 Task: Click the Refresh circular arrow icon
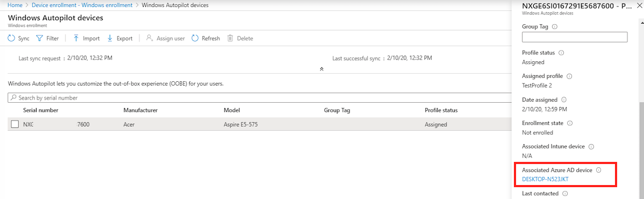[195, 38]
